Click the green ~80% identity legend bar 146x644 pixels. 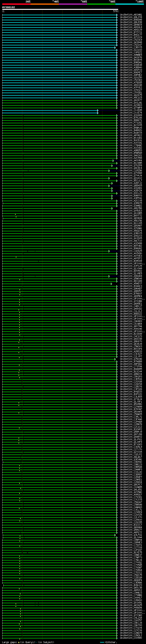click(x=101, y=4)
